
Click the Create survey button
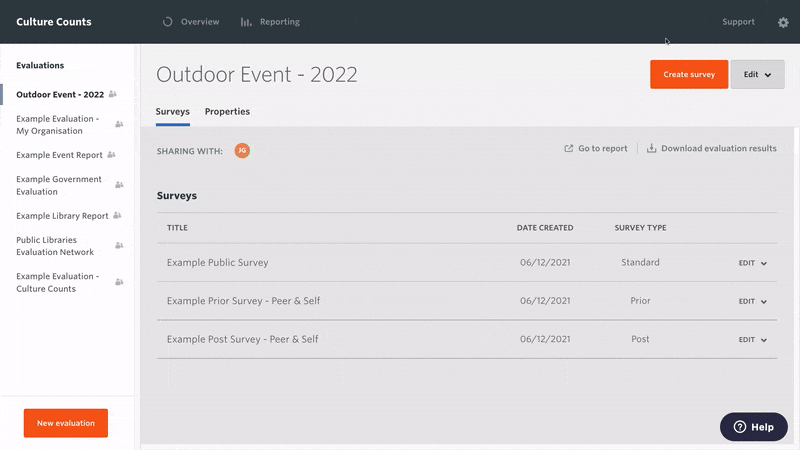click(x=689, y=74)
